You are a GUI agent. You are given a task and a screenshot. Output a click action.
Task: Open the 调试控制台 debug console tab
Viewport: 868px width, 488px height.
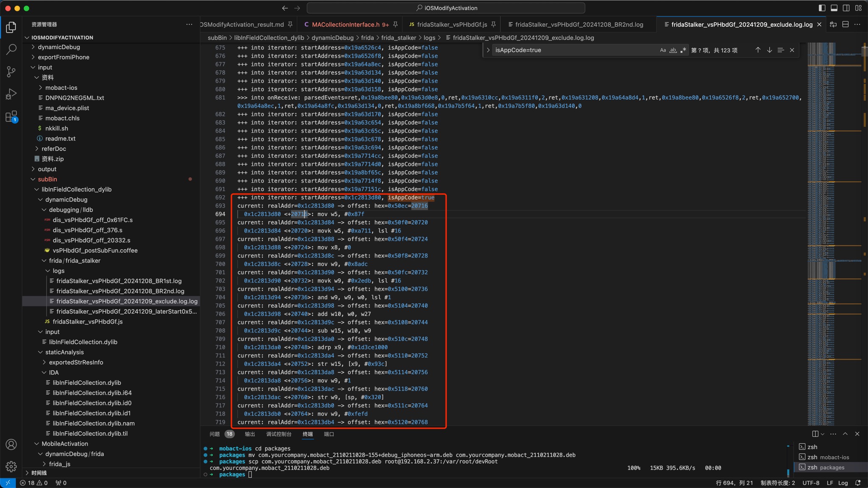pyautogui.click(x=279, y=434)
